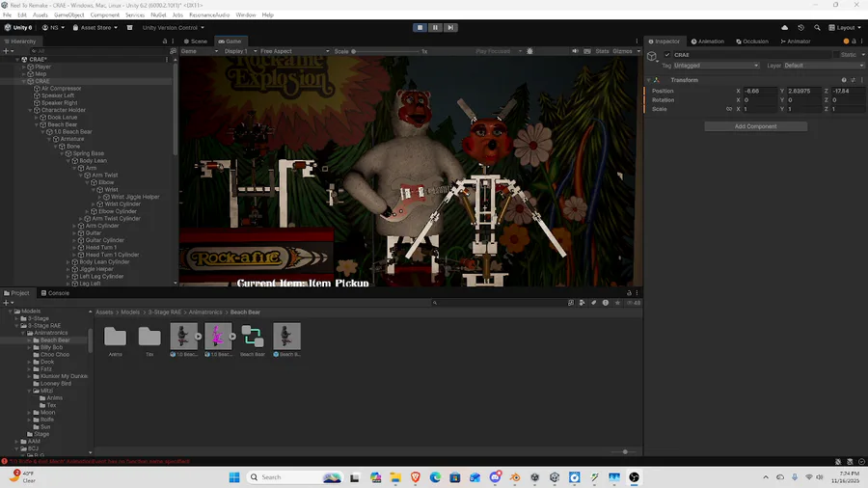Click the Position Z field
The width and height of the screenshot is (868, 488).
(x=848, y=91)
